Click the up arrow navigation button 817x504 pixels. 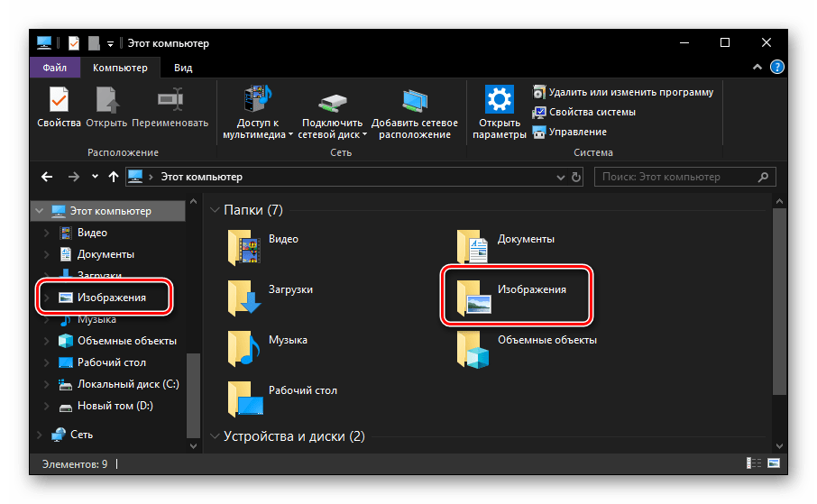113,177
